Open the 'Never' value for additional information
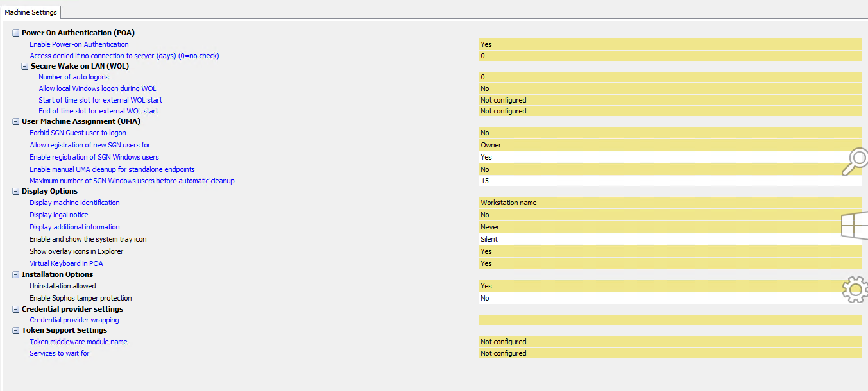Image resolution: width=868 pixels, height=391 pixels. click(x=670, y=227)
